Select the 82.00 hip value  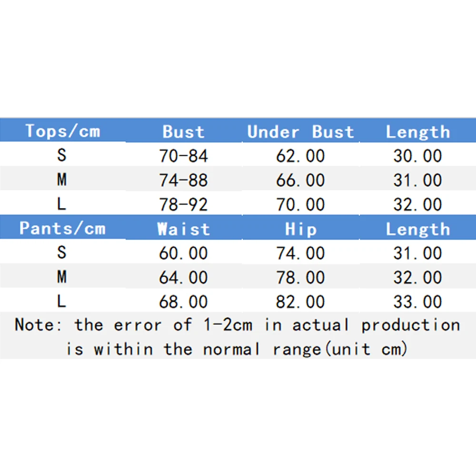coord(300,301)
